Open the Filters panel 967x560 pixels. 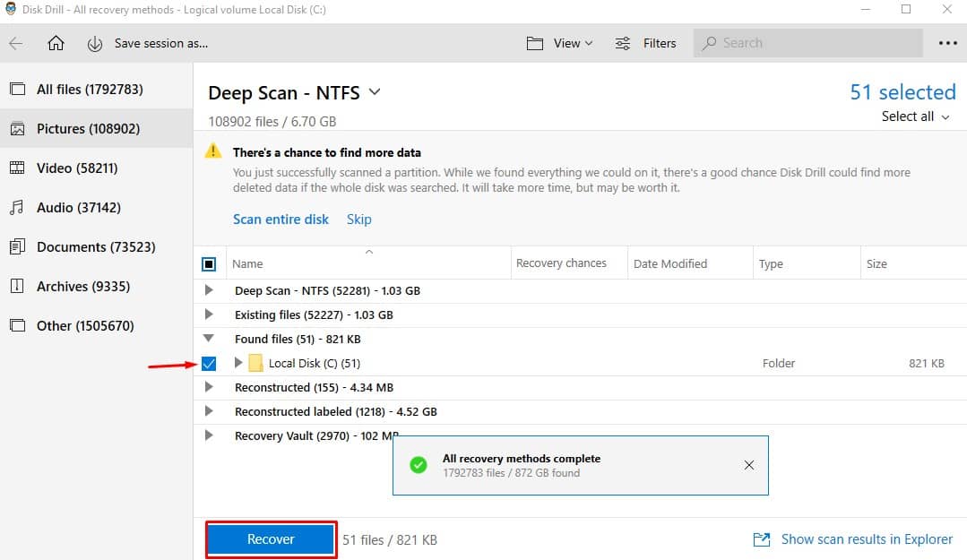coord(646,43)
